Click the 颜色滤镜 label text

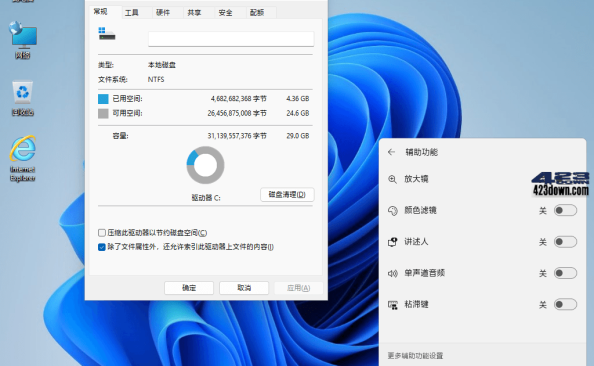coord(420,210)
